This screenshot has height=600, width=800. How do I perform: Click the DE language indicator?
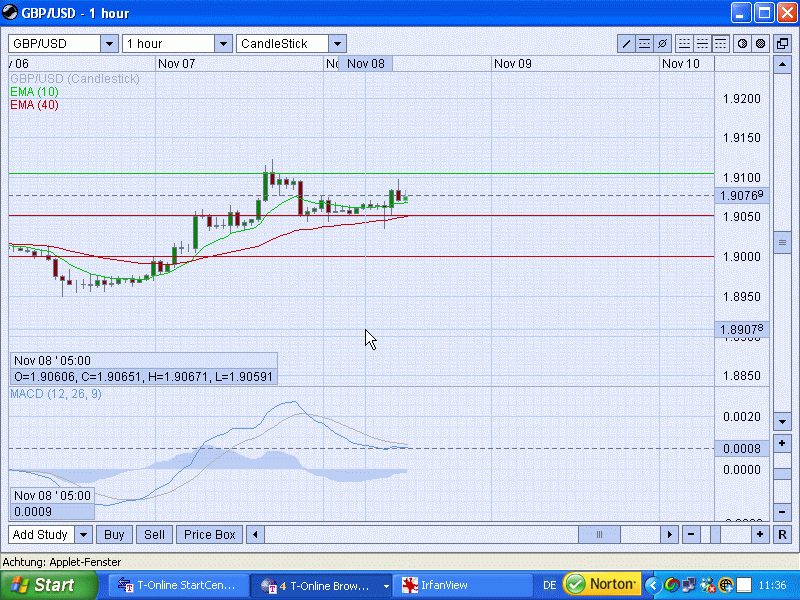pos(549,585)
